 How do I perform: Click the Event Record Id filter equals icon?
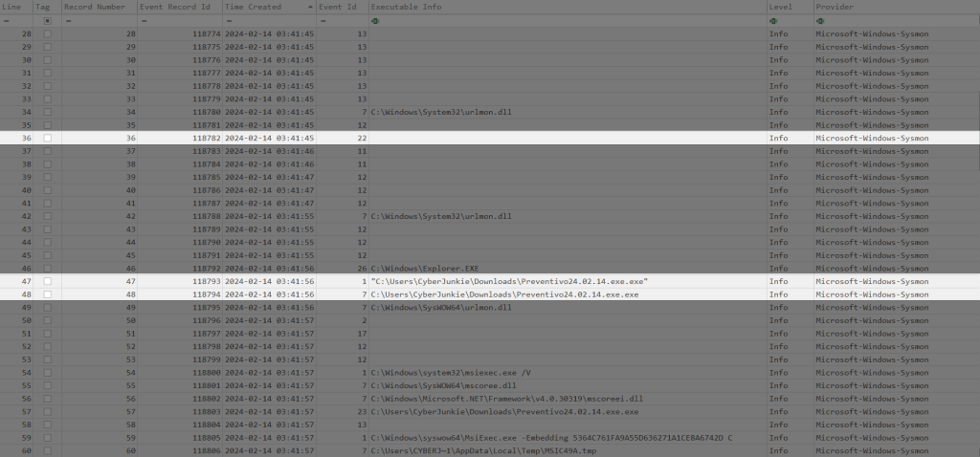(144, 20)
